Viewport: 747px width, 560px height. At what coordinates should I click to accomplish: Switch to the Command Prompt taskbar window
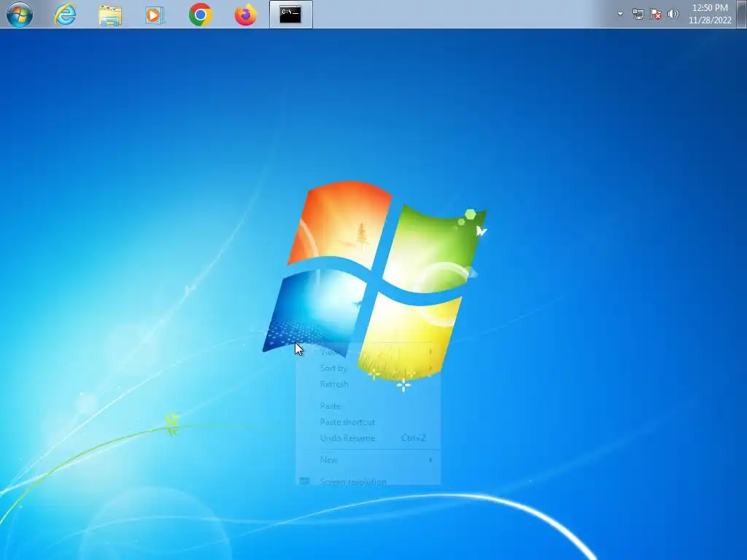[x=290, y=15]
